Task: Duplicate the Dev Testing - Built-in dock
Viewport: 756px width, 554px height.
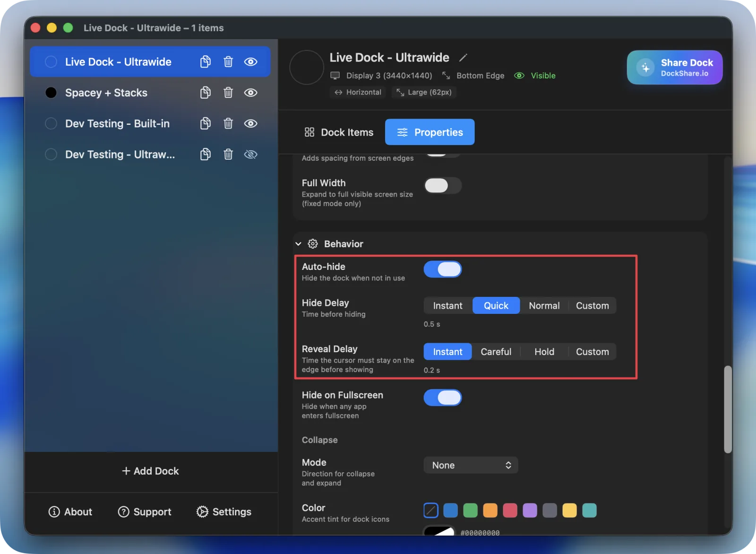Action: [205, 123]
